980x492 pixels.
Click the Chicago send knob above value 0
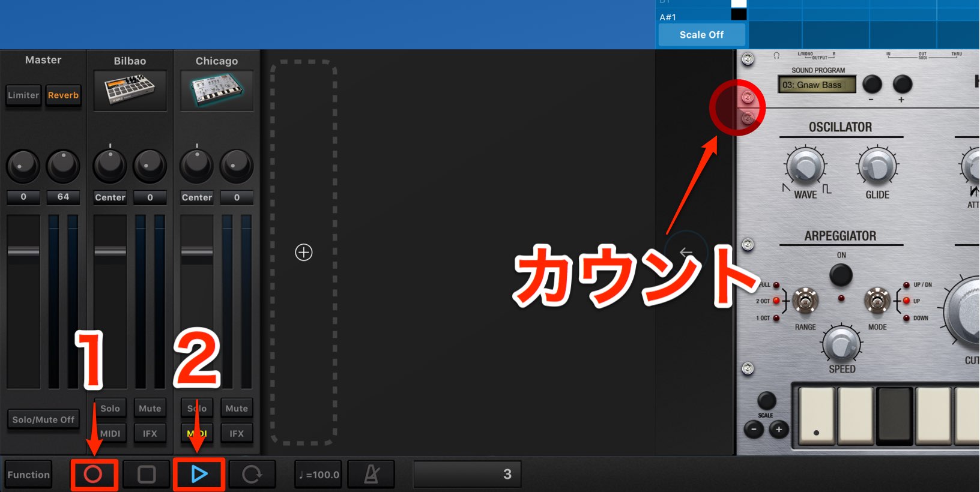click(237, 166)
